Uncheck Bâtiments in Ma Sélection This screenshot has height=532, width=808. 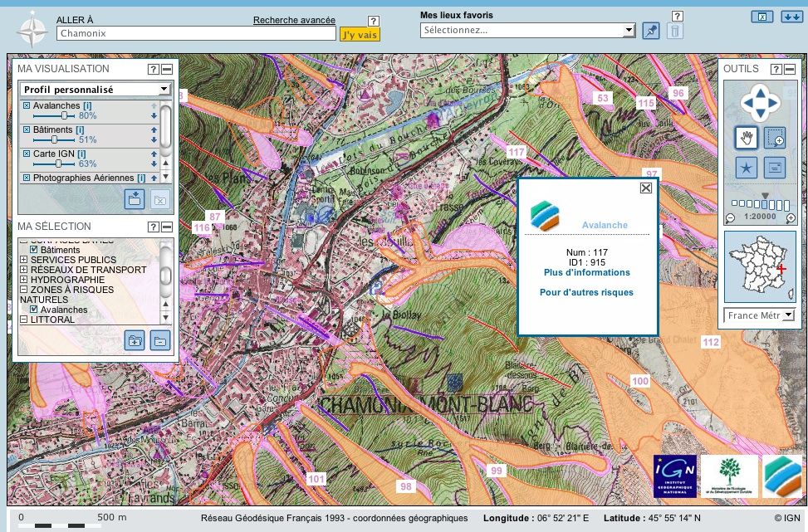click(34, 250)
